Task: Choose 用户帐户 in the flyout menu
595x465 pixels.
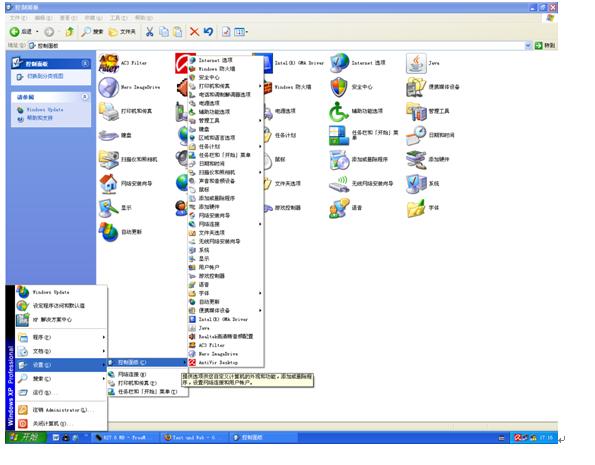Action: tap(225, 268)
